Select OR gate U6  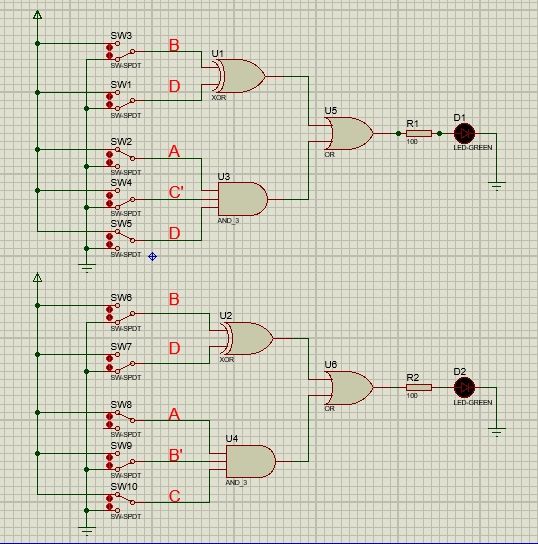[349, 388]
